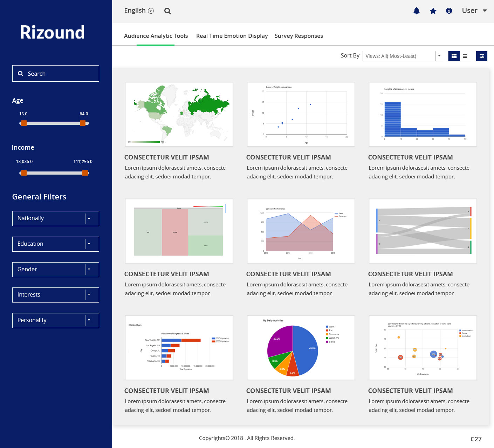Click the favorites star icon
The image size is (494, 448).
coord(433,11)
